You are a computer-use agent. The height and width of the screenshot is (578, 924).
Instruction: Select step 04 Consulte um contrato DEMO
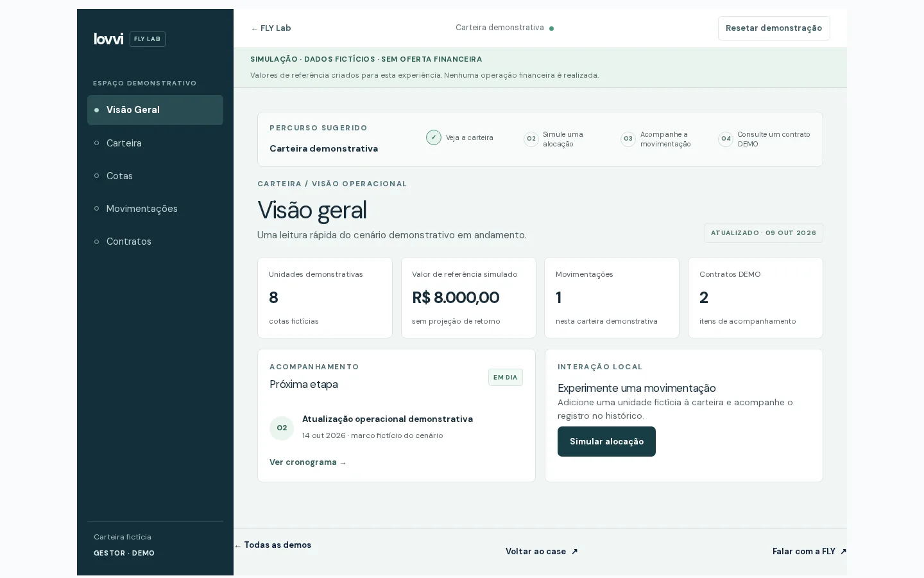pos(764,139)
